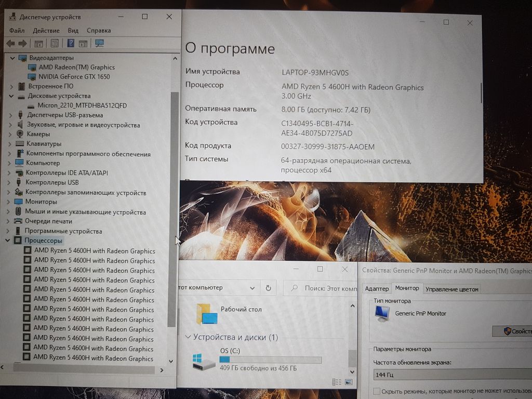
Task: Switch Explorer to large thumbnails view icon
Action: click(x=348, y=382)
